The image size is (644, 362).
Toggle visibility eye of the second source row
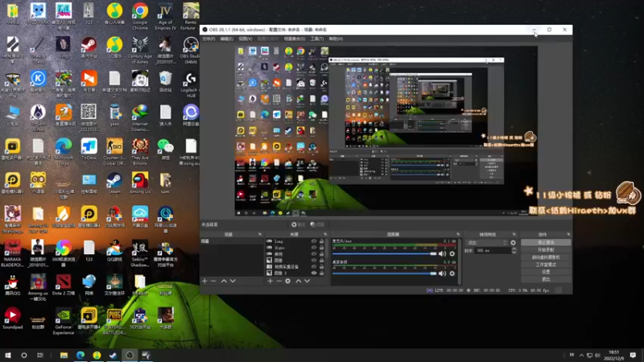[314, 248]
